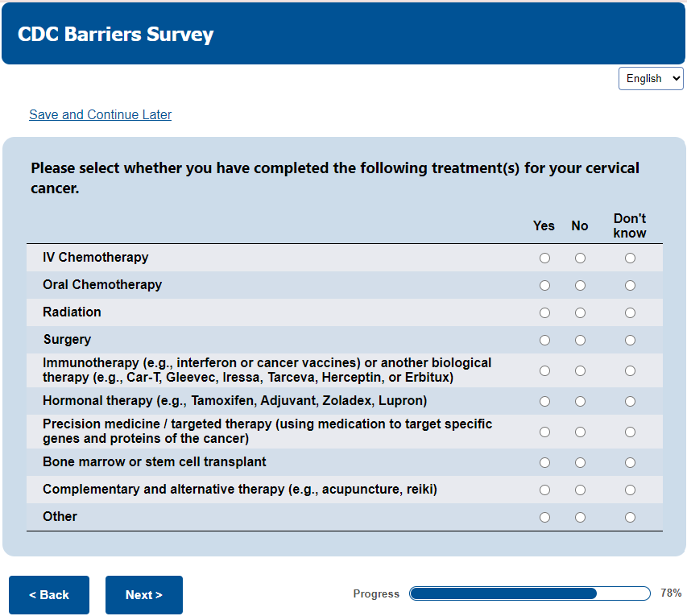Mark Surgery as Don't know
687x616 pixels.
point(630,341)
